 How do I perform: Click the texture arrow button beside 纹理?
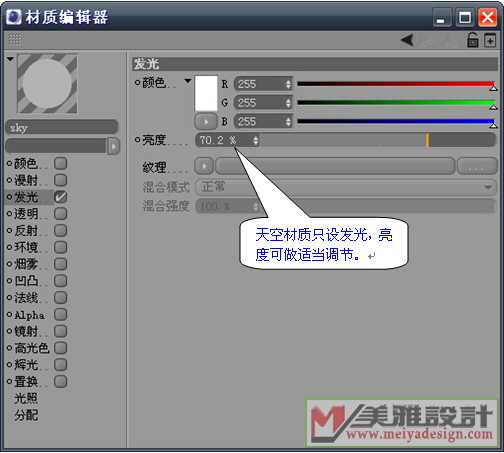pyautogui.click(x=204, y=166)
